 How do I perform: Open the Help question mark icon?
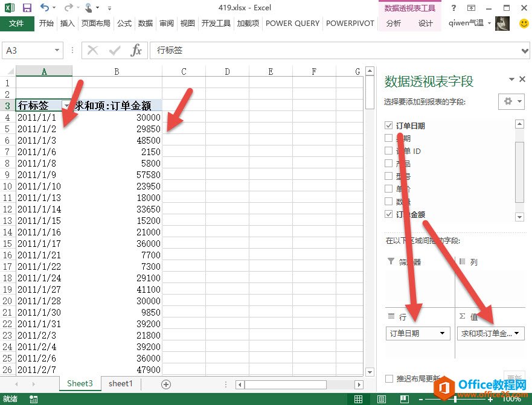pos(453,8)
